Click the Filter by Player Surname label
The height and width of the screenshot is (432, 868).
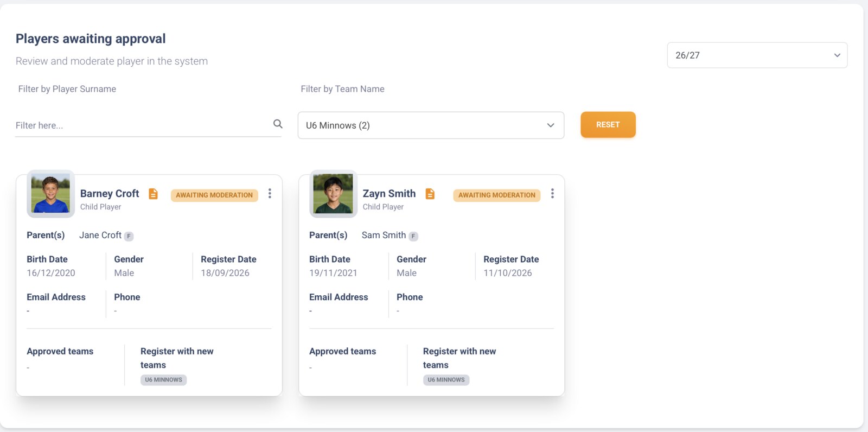67,89
